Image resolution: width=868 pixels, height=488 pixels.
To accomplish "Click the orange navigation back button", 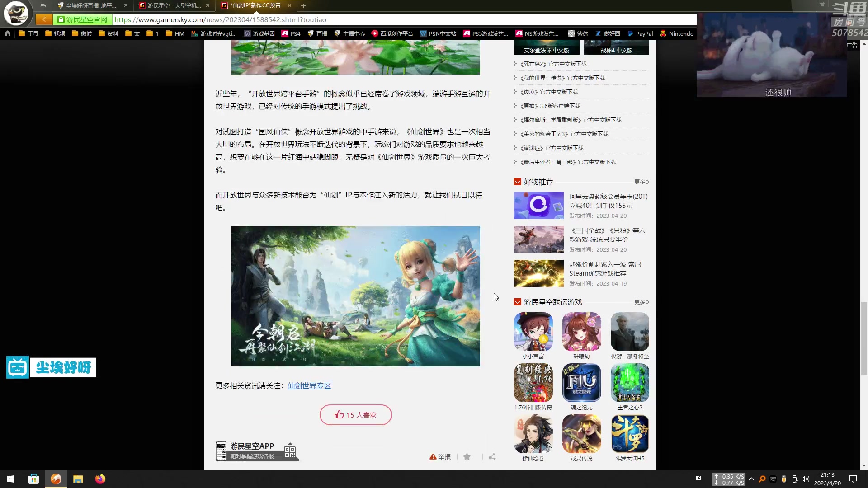I will point(44,19).
